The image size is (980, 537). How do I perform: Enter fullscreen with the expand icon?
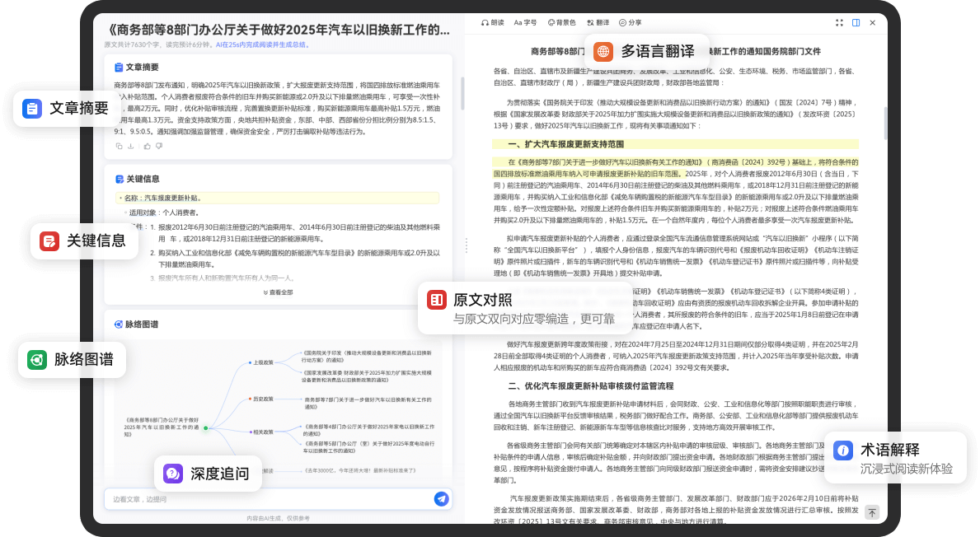click(x=839, y=22)
